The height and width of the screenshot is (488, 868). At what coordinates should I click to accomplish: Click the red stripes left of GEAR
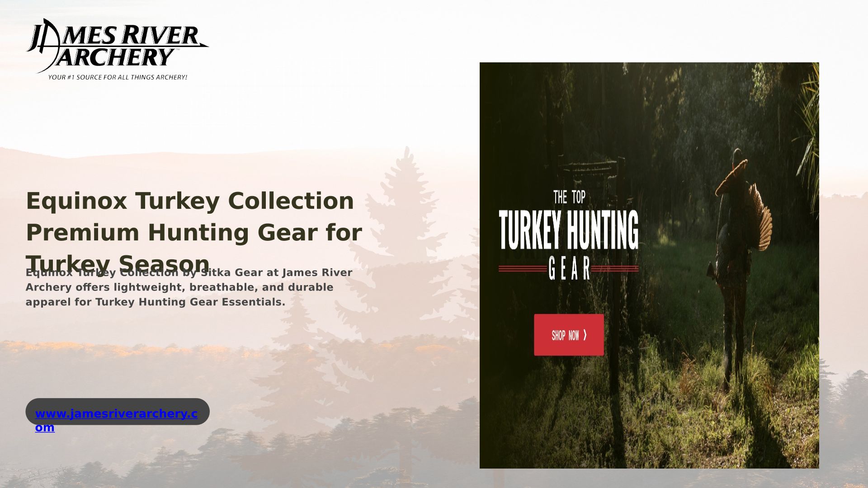(x=522, y=269)
